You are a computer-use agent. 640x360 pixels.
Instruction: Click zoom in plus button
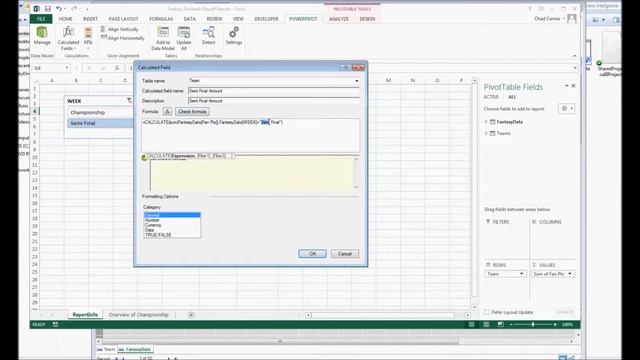(x=555, y=324)
